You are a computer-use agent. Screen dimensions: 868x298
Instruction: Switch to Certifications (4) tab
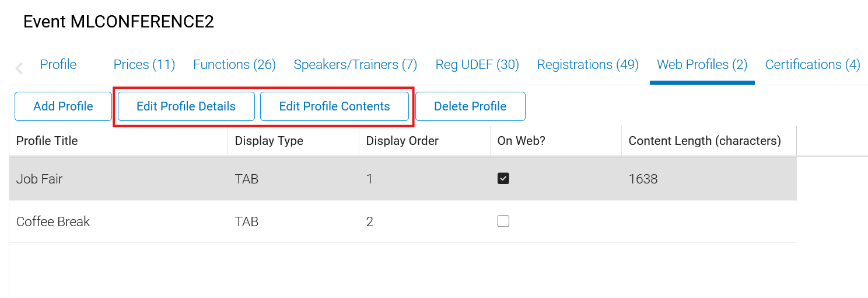pos(813,65)
